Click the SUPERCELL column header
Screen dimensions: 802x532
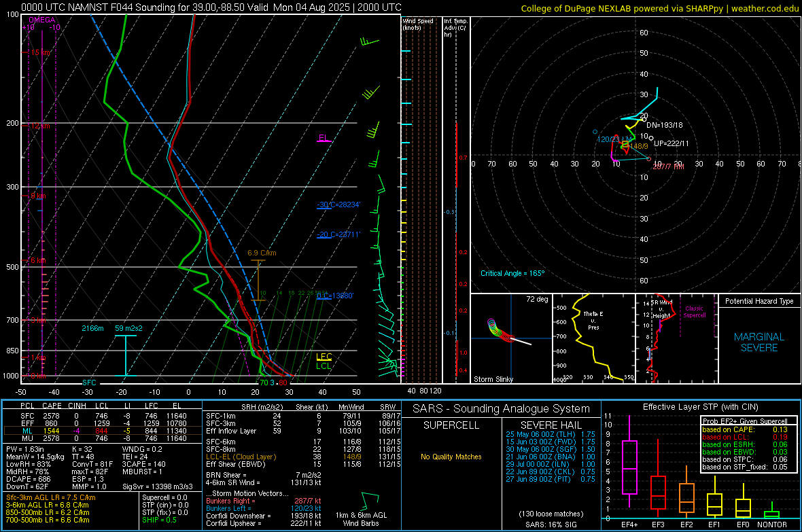click(451, 425)
